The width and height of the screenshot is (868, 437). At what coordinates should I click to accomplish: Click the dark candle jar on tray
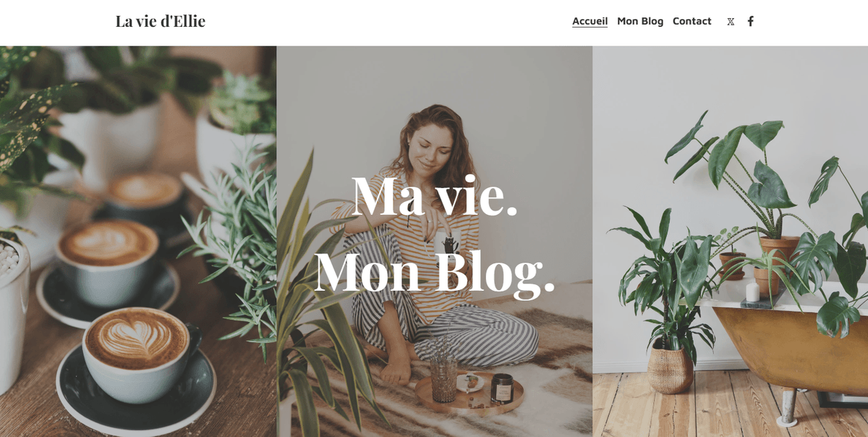[x=502, y=389]
